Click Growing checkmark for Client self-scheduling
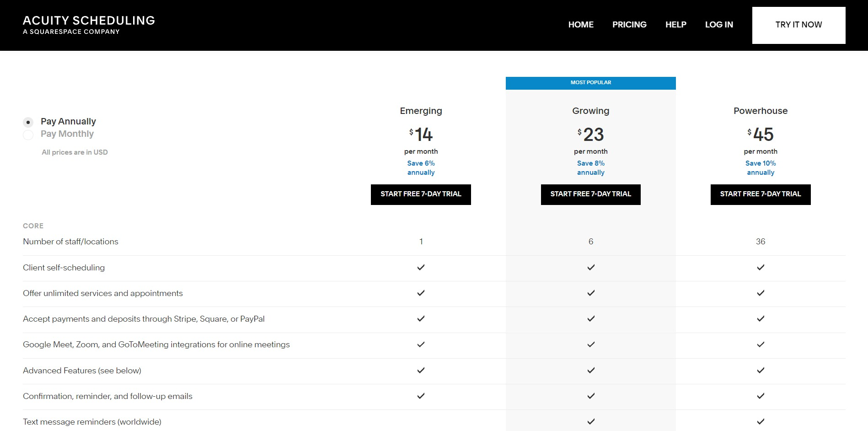This screenshot has height=431, width=868. [x=591, y=267]
